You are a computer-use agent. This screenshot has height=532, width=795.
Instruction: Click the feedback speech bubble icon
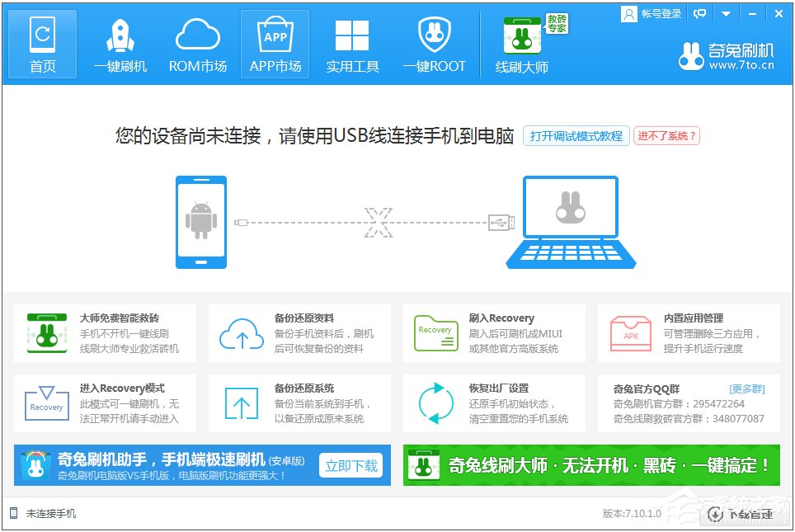pyautogui.click(x=699, y=14)
